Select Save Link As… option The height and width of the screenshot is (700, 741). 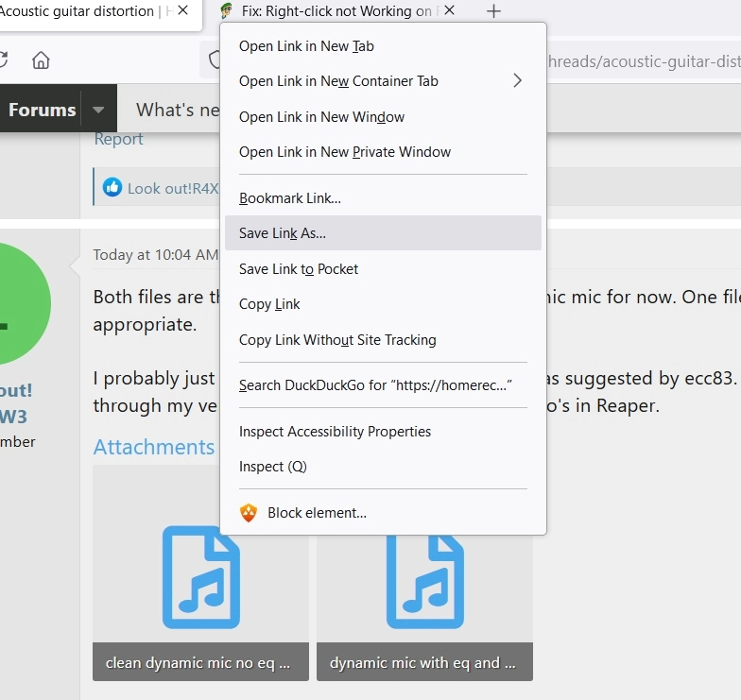(x=383, y=232)
